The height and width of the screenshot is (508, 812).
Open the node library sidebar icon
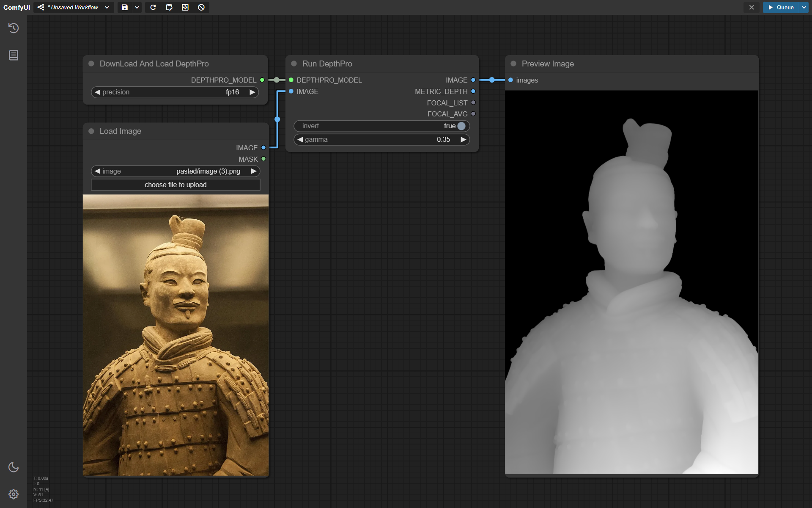14,55
